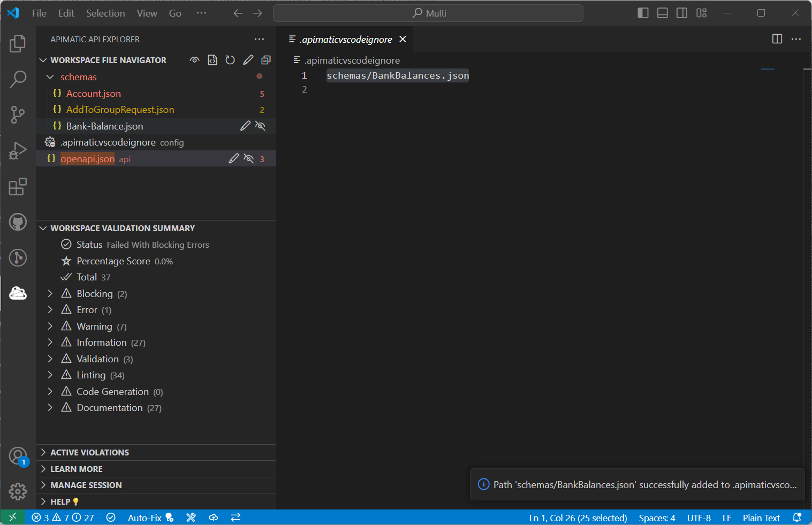Expand the Warning (7) group

tap(50, 326)
